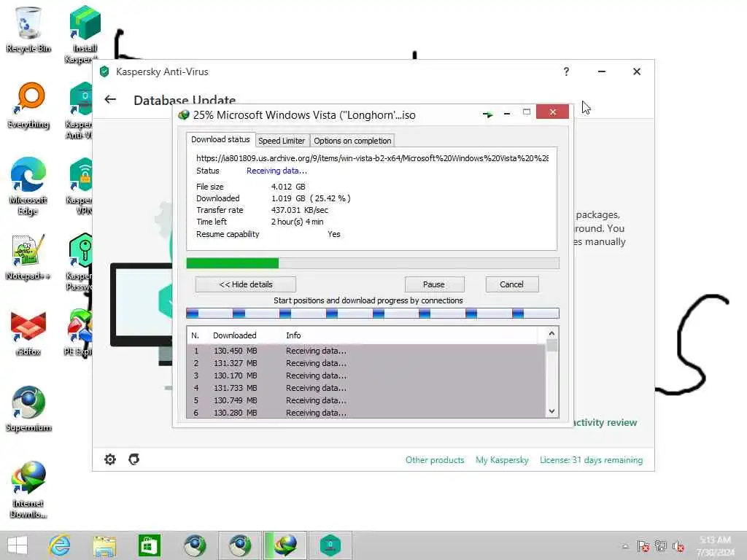Switch to the Speed Limiter tab
The height and width of the screenshot is (560, 747).
click(282, 141)
